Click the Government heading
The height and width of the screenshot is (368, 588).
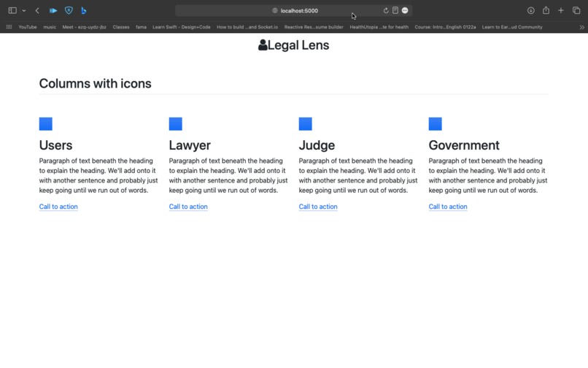(x=464, y=145)
